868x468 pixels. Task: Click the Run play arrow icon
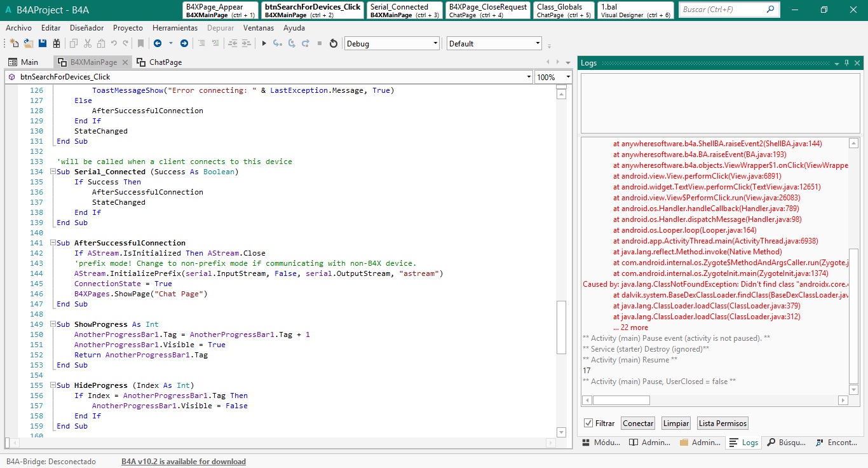click(x=264, y=43)
